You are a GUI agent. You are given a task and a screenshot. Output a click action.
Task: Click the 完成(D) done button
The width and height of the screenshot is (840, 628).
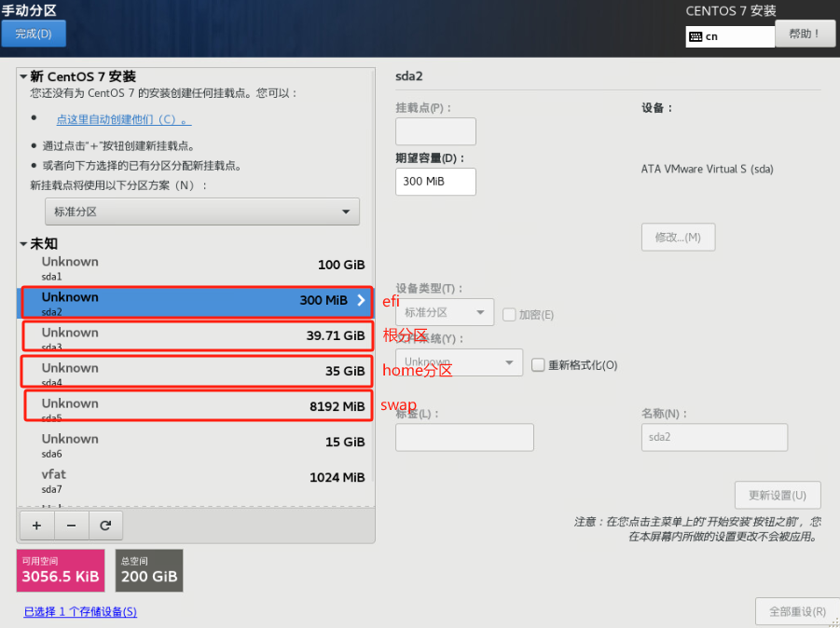click(x=34, y=34)
